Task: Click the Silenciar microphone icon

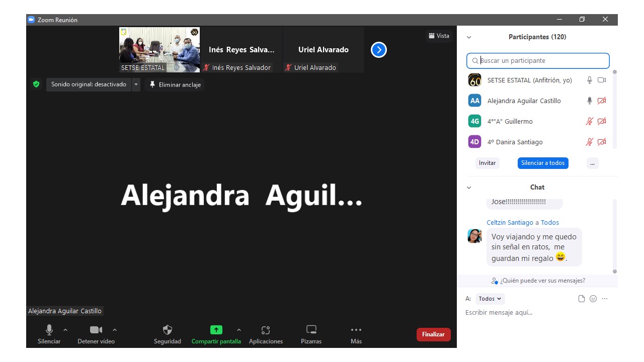Action: coord(49,330)
